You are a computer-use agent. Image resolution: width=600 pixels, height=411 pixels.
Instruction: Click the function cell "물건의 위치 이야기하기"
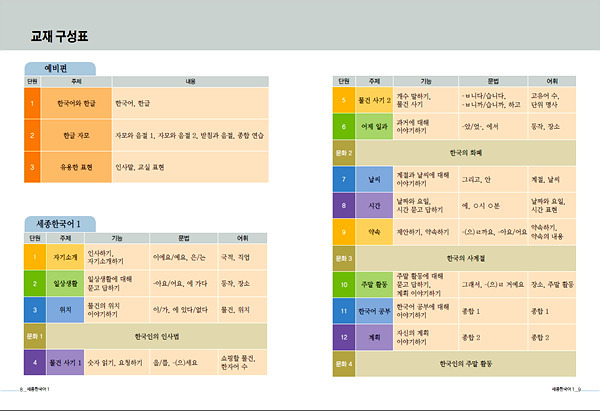pos(117,310)
